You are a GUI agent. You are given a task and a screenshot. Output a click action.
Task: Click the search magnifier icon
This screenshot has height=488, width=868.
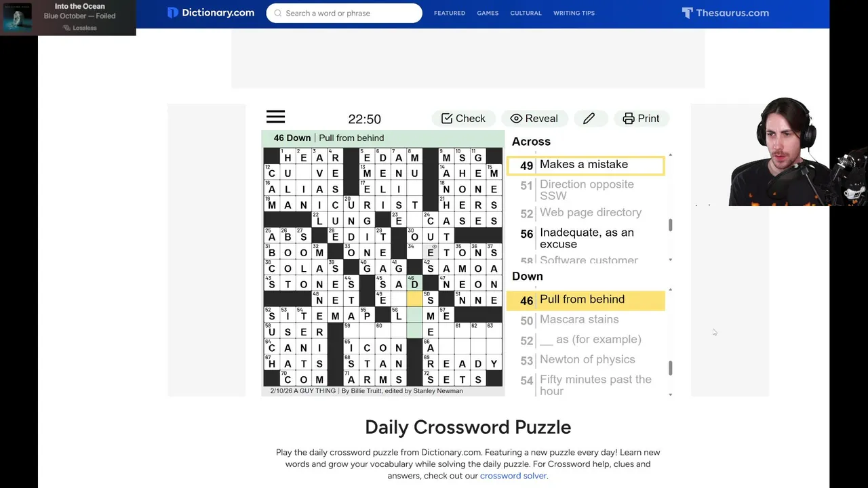(x=277, y=13)
